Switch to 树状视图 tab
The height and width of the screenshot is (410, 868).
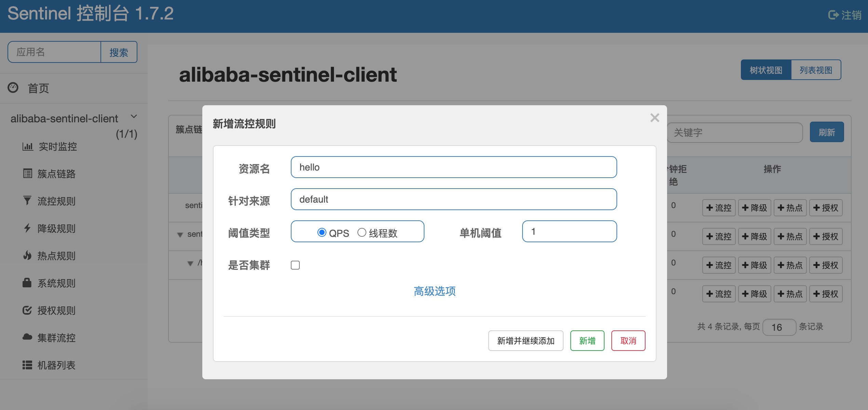[x=766, y=70]
